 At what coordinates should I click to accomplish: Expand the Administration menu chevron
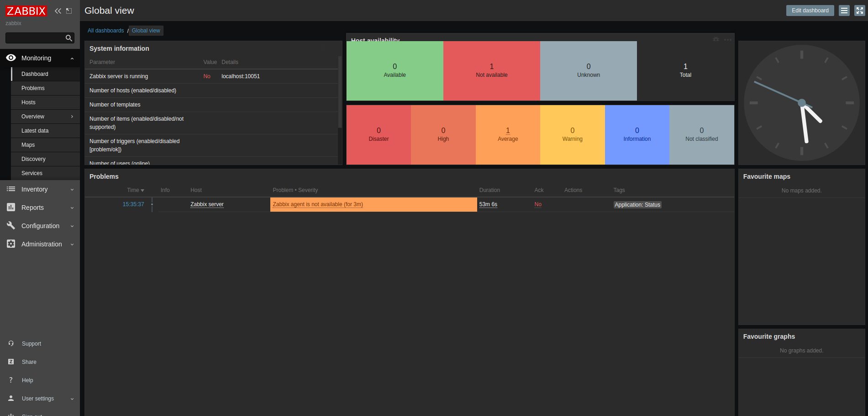click(72, 245)
